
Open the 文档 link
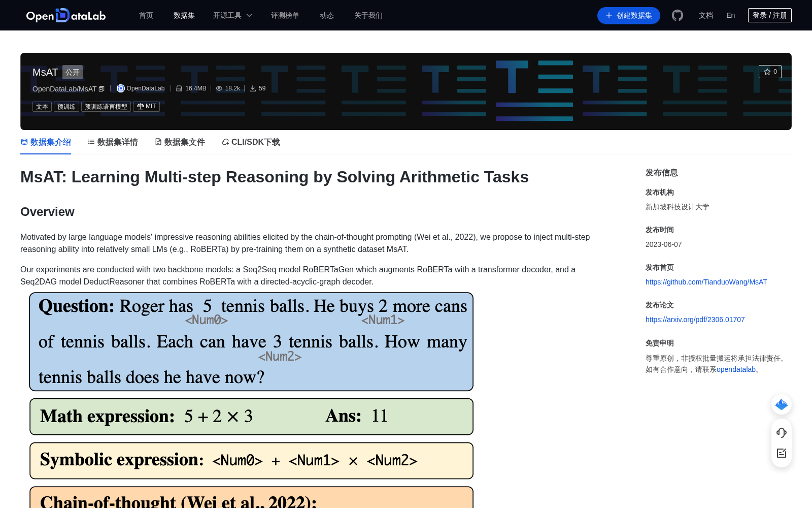tap(706, 15)
